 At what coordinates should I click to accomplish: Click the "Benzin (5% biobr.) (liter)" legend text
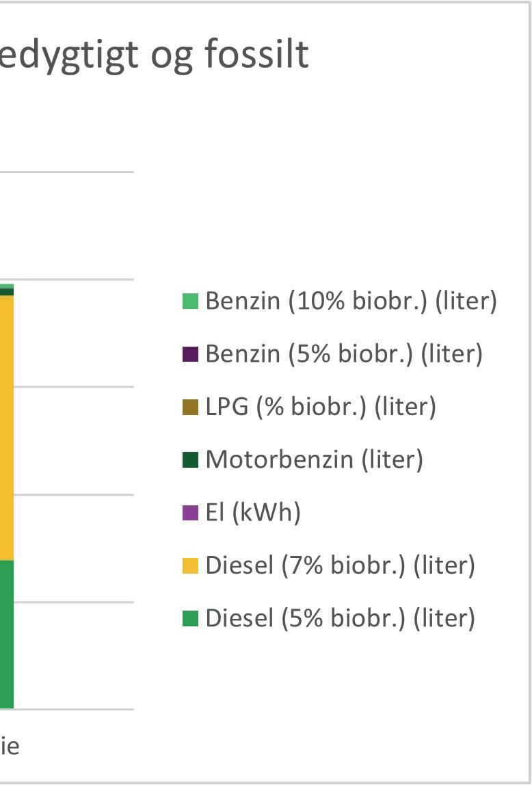[344, 354]
